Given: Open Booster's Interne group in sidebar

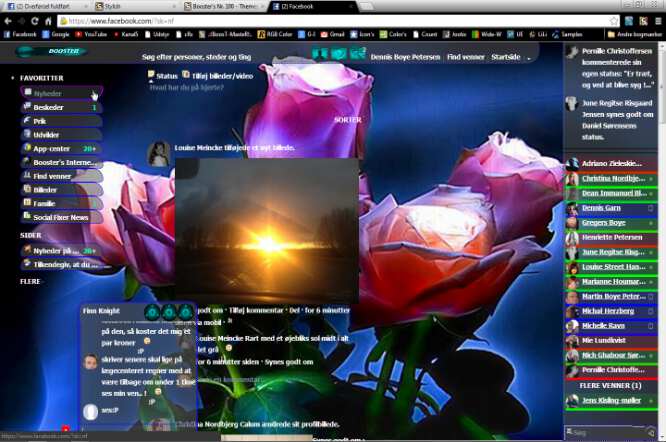Looking at the screenshot, I should click(x=62, y=162).
